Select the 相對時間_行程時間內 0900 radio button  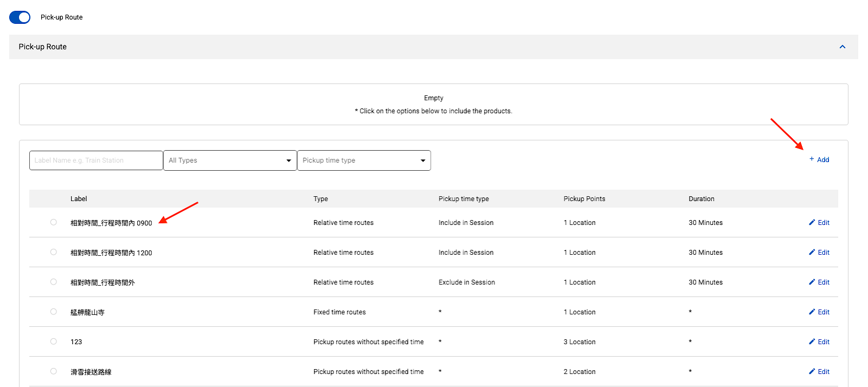coord(53,222)
